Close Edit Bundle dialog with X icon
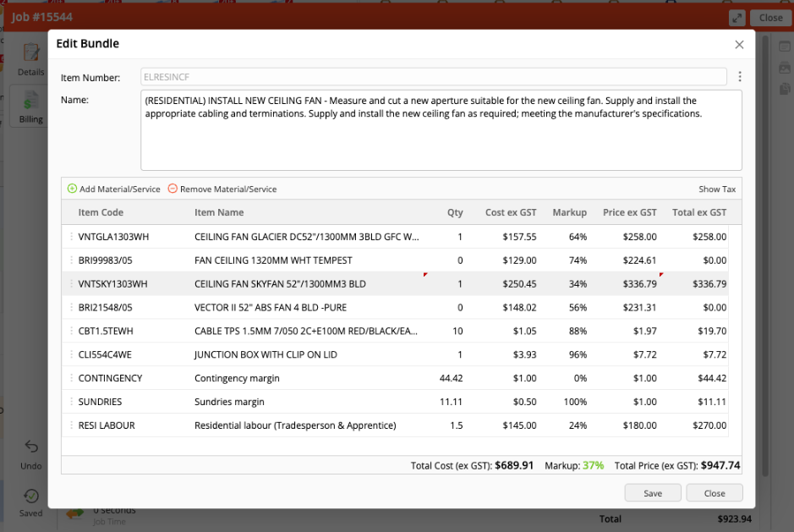 click(x=739, y=44)
